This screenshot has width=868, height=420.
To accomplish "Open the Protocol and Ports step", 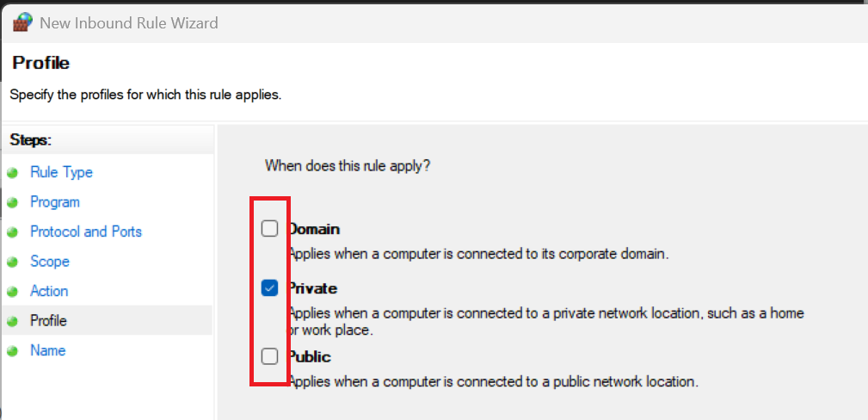I will click(86, 232).
